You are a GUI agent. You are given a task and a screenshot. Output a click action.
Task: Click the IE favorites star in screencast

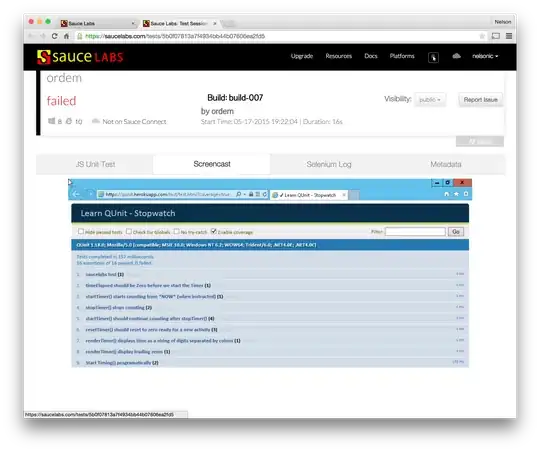click(456, 194)
